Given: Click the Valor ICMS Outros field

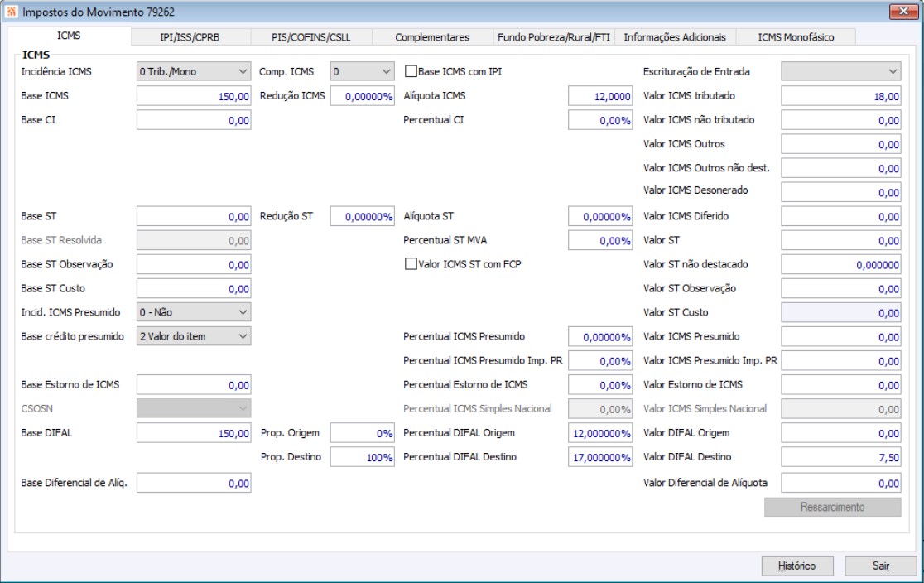Looking at the screenshot, I should pyautogui.click(x=841, y=144).
